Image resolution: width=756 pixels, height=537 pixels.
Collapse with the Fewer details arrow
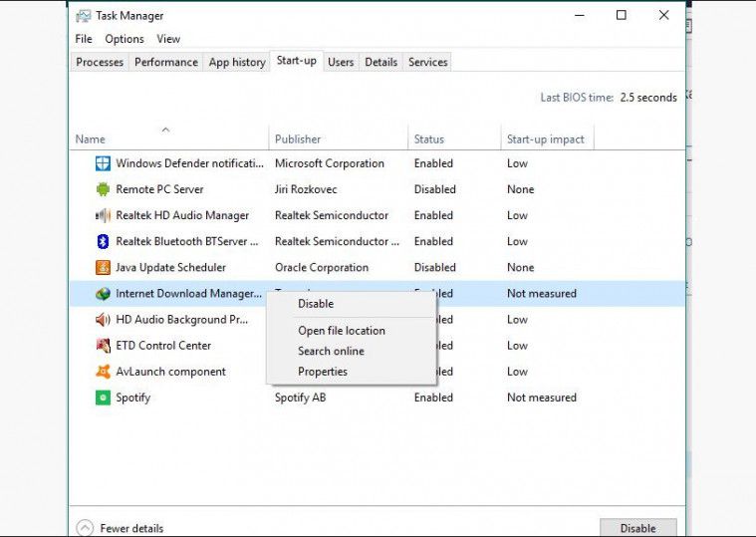click(x=85, y=528)
